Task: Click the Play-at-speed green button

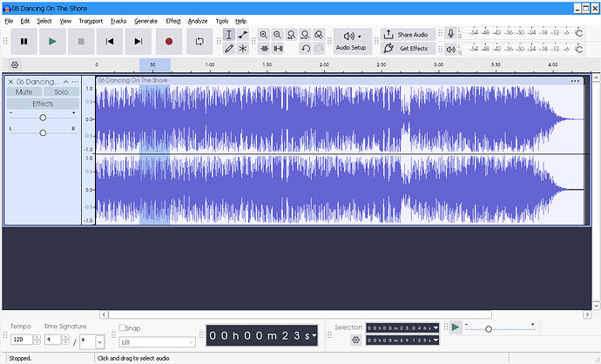Action: 456,327
